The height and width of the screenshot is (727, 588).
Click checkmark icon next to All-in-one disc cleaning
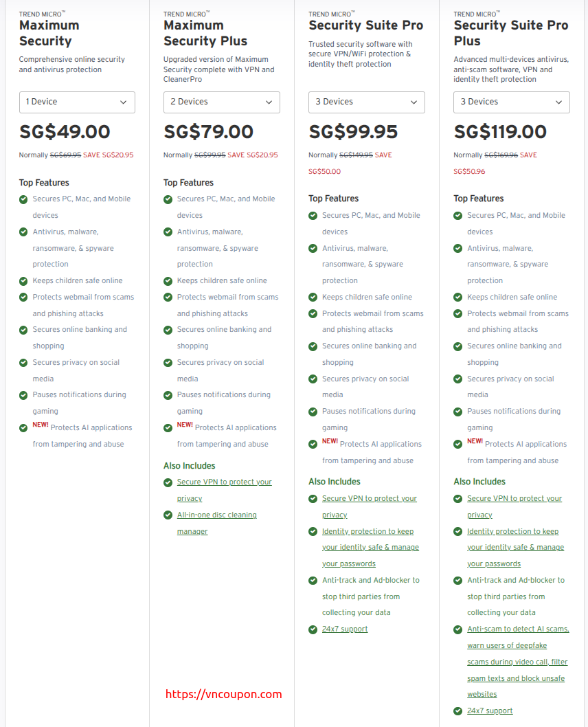[x=168, y=515]
